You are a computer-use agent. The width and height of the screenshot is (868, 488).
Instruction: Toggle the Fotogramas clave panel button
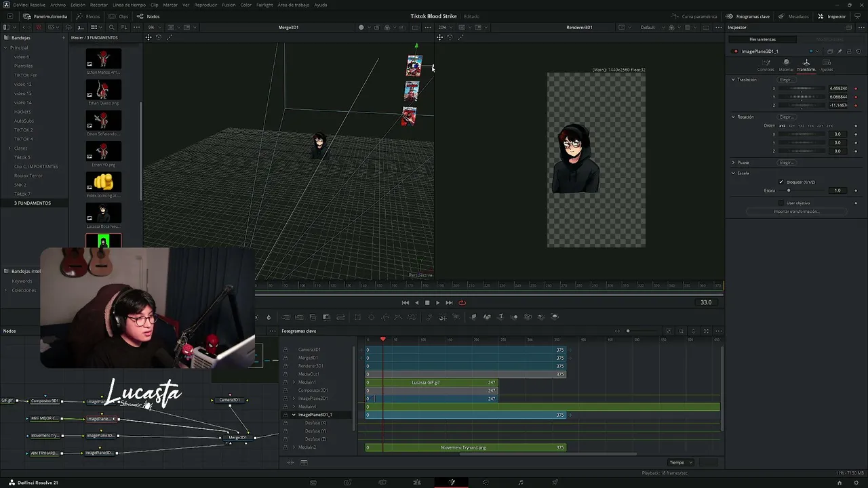(x=748, y=16)
